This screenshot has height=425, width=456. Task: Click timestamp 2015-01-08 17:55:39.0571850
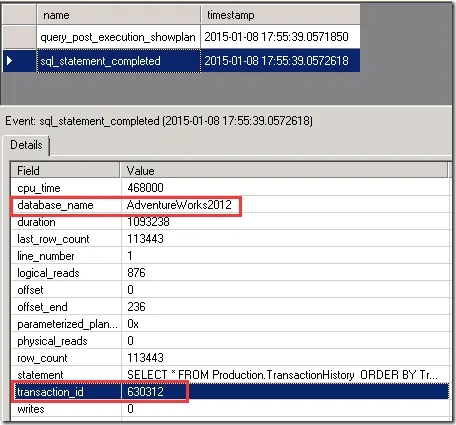point(276,37)
